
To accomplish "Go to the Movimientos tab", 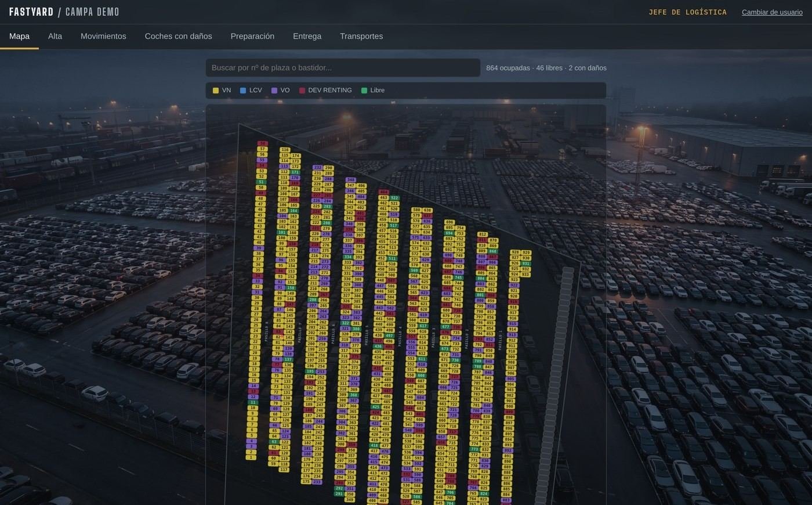I will (x=103, y=36).
